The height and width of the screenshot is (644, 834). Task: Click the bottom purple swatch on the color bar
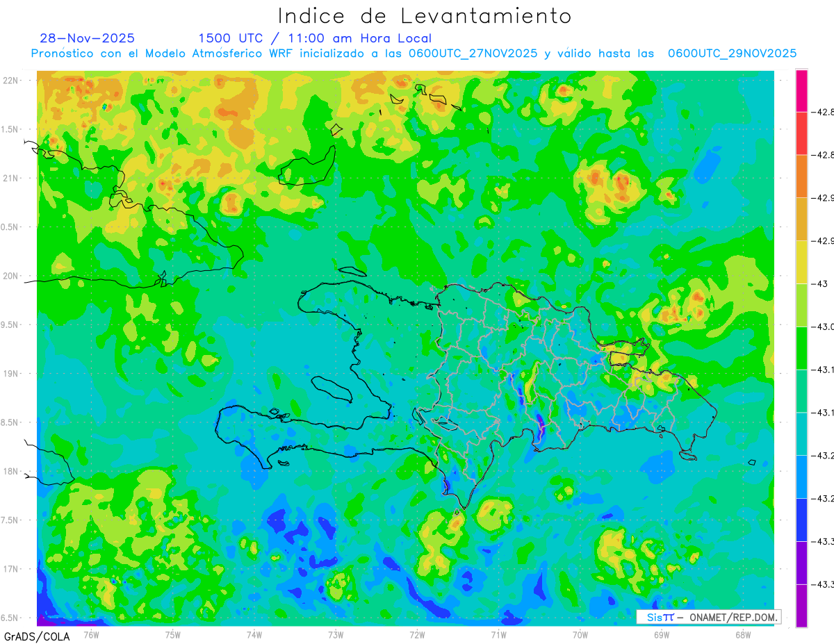click(801, 606)
